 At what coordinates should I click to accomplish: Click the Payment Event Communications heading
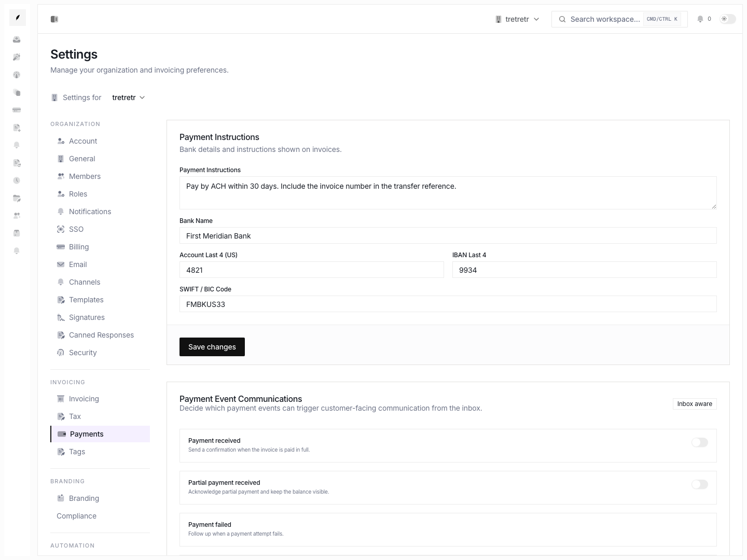(x=241, y=399)
